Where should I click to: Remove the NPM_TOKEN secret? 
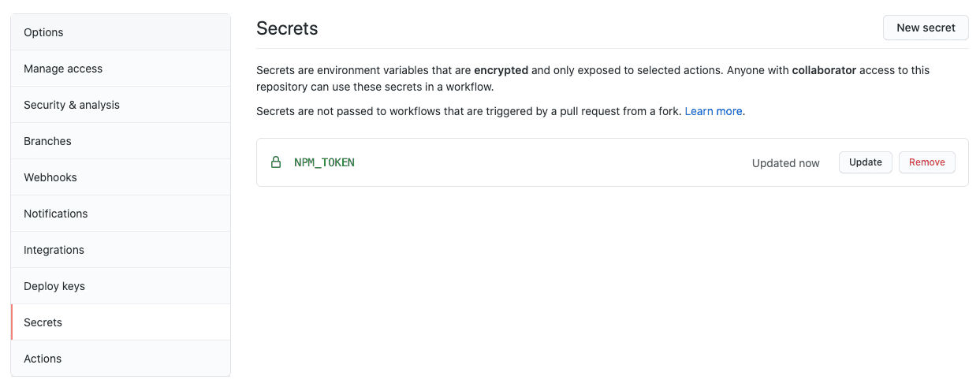click(x=927, y=162)
